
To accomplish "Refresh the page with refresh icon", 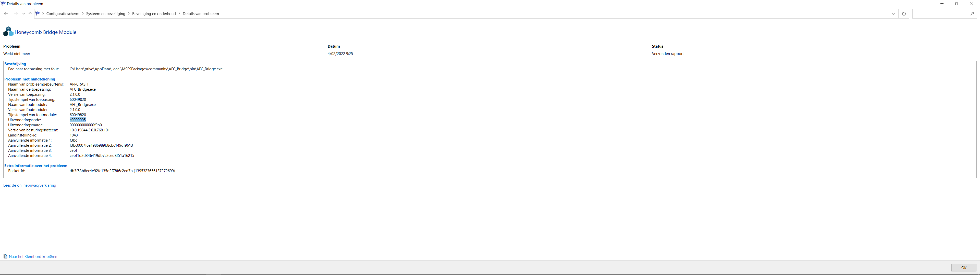I will pyautogui.click(x=904, y=14).
